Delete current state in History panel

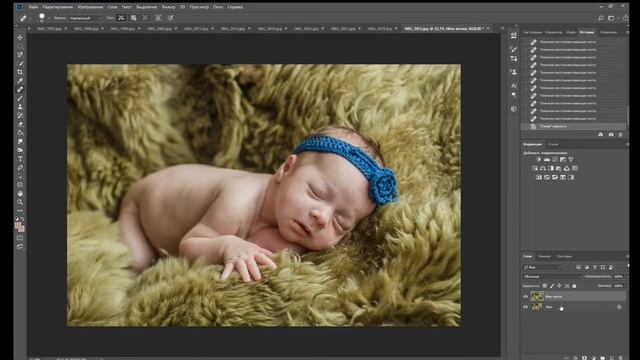click(620, 134)
